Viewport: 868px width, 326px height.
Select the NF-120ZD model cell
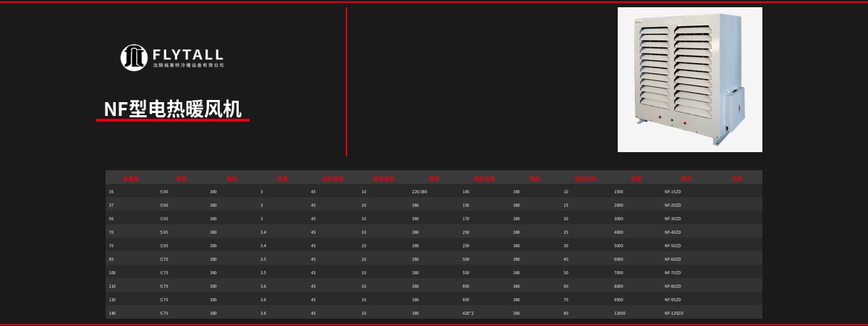(674, 314)
